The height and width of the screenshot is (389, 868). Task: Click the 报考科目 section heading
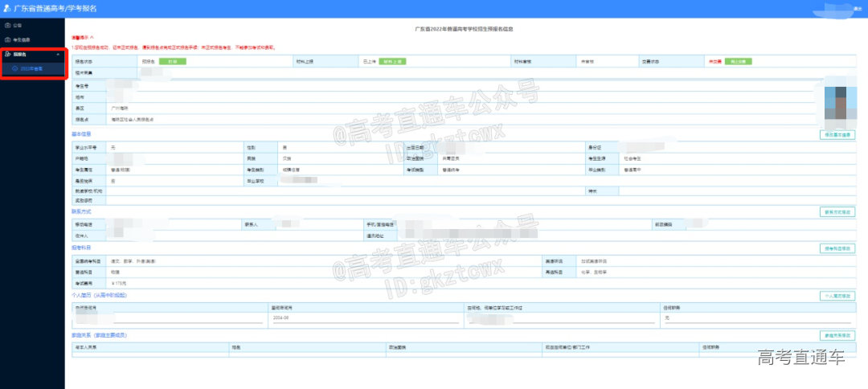point(81,248)
